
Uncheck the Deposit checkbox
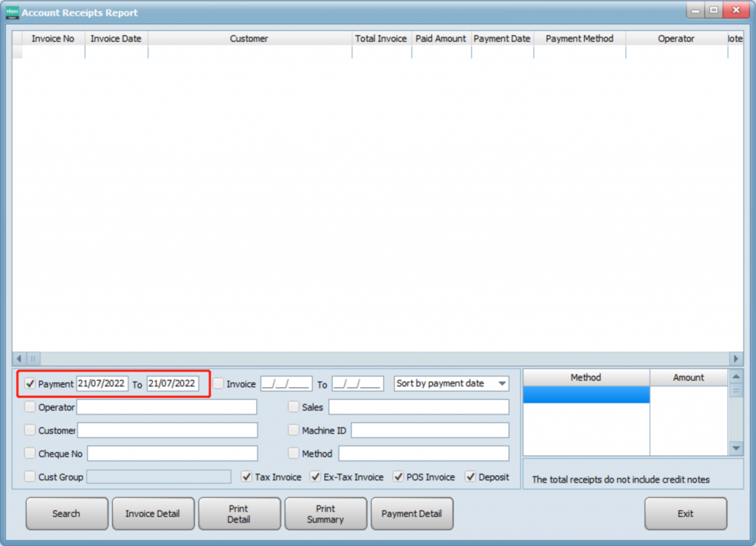click(470, 477)
